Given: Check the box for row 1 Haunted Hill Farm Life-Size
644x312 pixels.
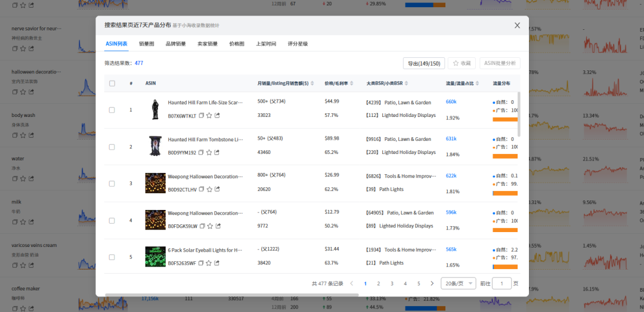Looking at the screenshot, I should pos(112,110).
